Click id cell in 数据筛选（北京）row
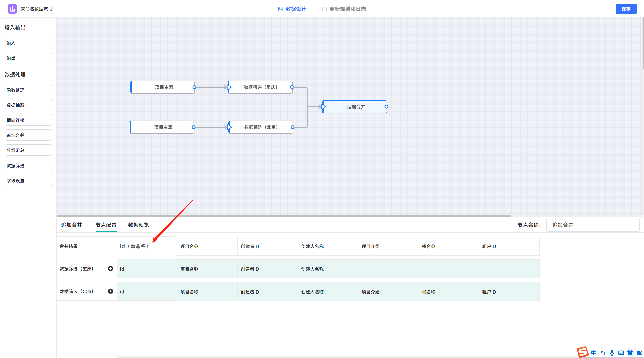The width and height of the screenshot is (644, 358). pyautogui.click(x=147, y=292)
